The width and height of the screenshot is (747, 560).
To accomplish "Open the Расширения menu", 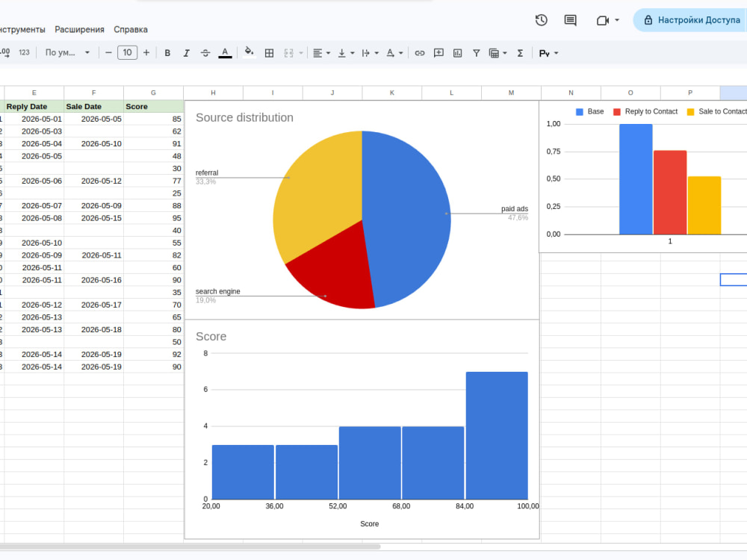I will point(80,30).
